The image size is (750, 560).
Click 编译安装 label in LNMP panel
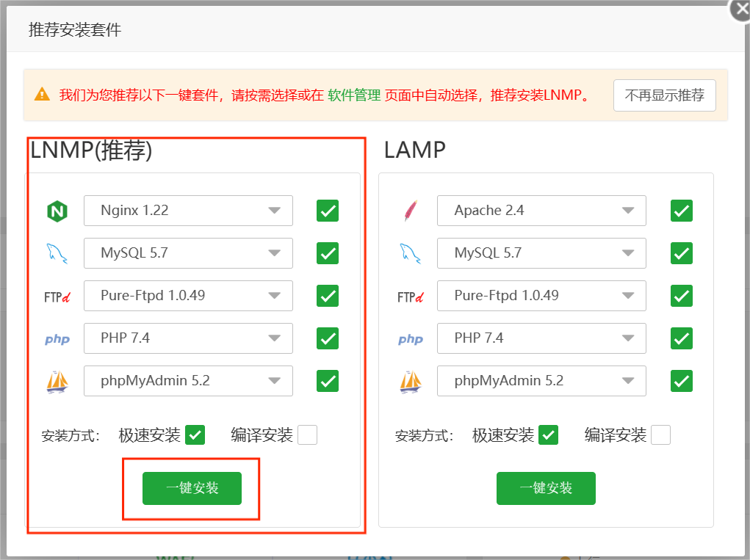point(262,435)
